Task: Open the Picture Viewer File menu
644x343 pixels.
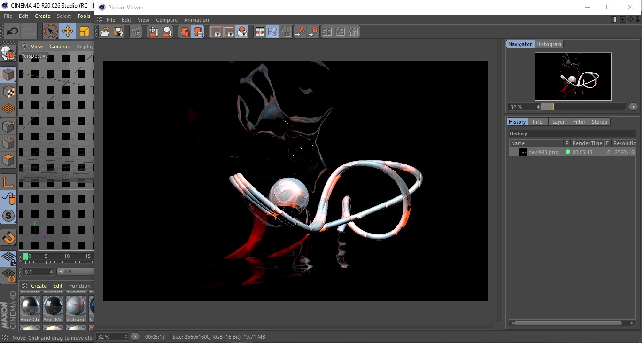Action: tap(111, 20)
